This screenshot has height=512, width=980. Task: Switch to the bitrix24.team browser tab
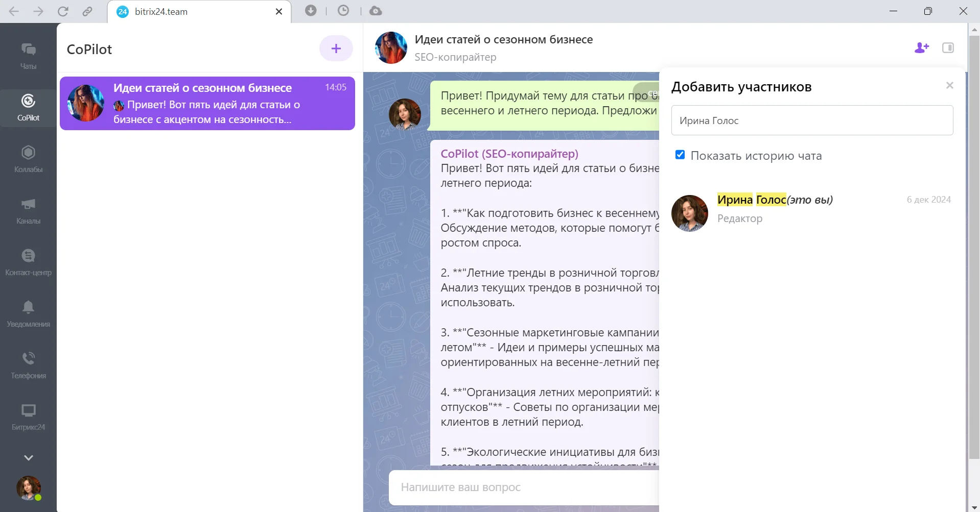click(x=169, y=11)
